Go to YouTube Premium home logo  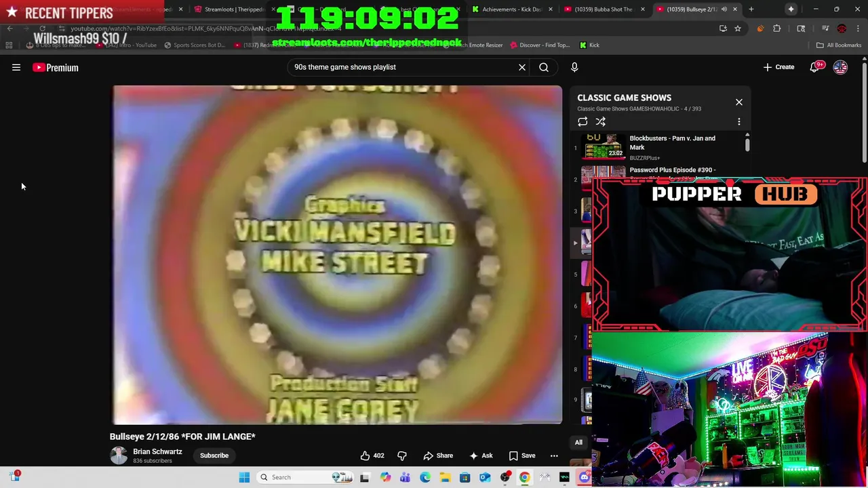pyautogui.click(x=56, y=67)
